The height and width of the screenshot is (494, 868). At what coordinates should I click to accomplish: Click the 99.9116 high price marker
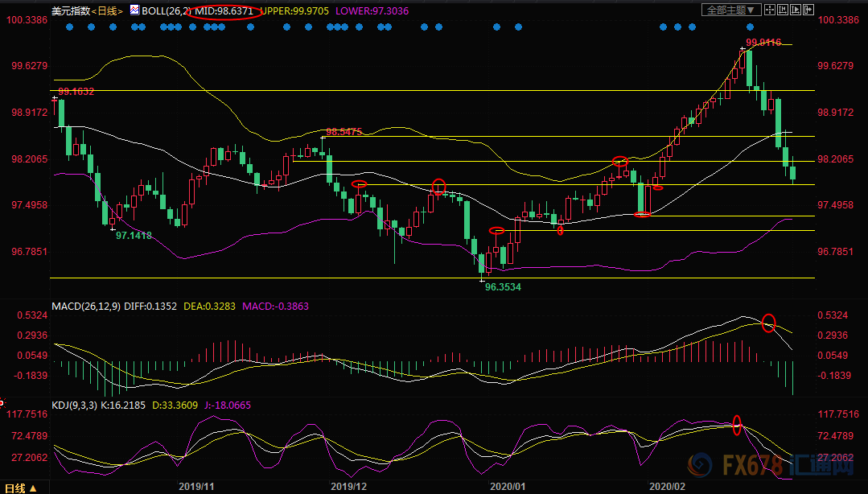click(x=763, y=42)
